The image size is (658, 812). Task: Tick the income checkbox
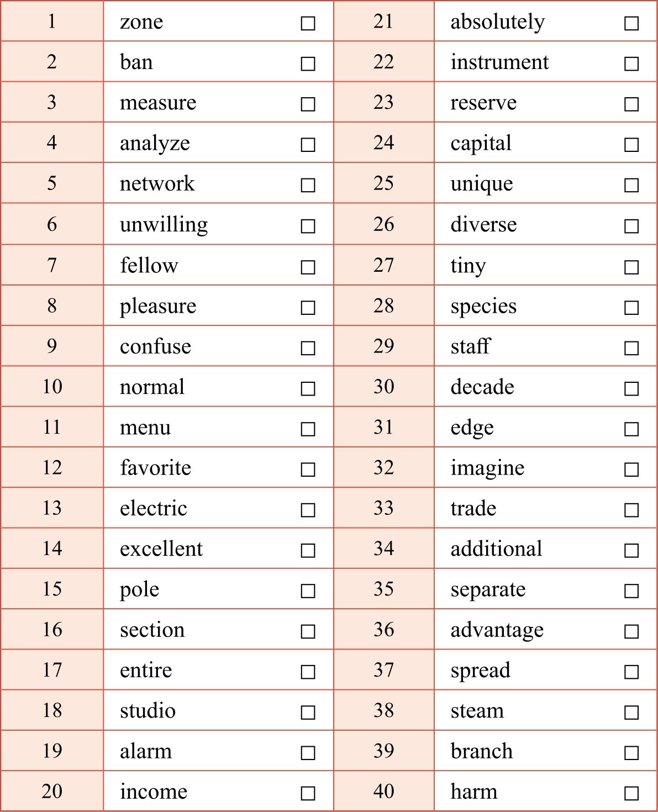tap(308, 793)
